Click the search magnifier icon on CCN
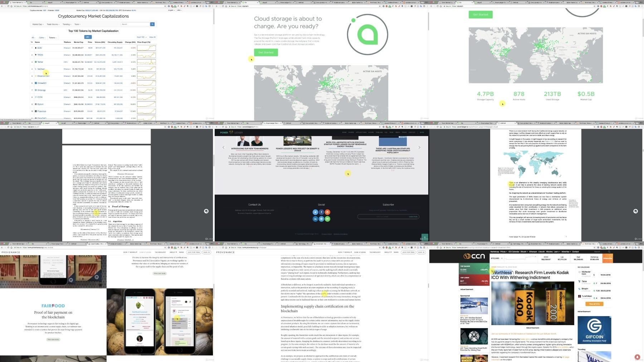Screen dimensions: 644x362 coord(609,252)
